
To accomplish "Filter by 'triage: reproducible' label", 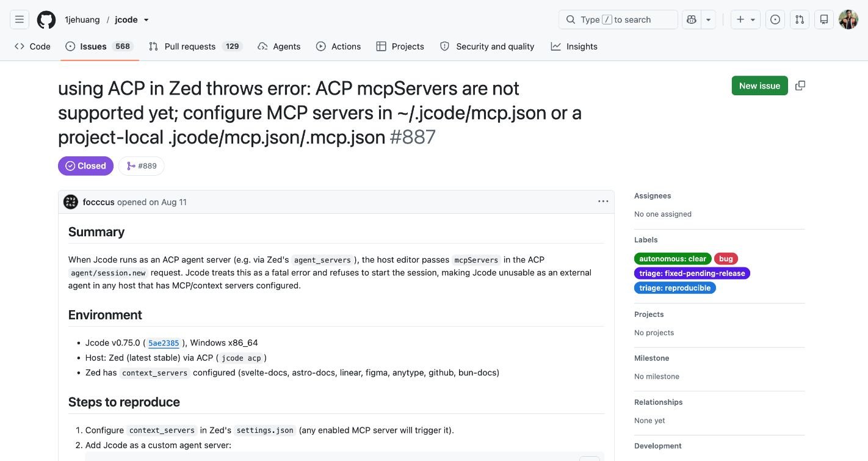I will coord(675,288).
